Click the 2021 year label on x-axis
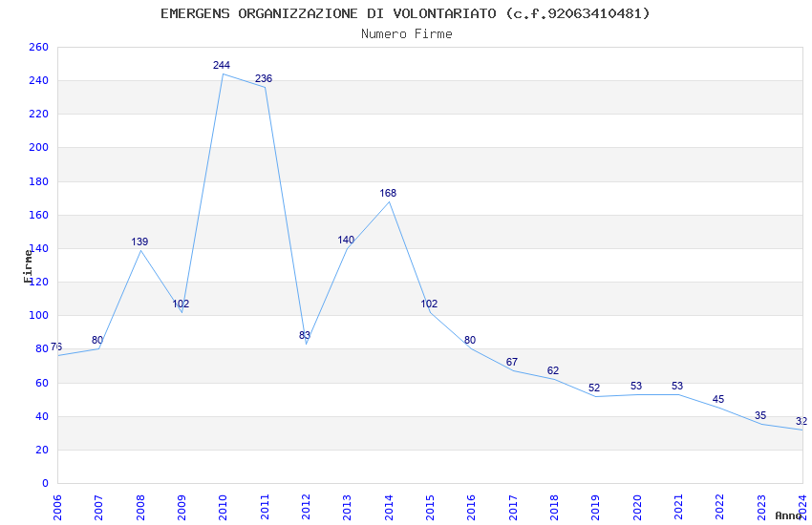This screenshot has width=812, height=525. [x=678, y=508]
